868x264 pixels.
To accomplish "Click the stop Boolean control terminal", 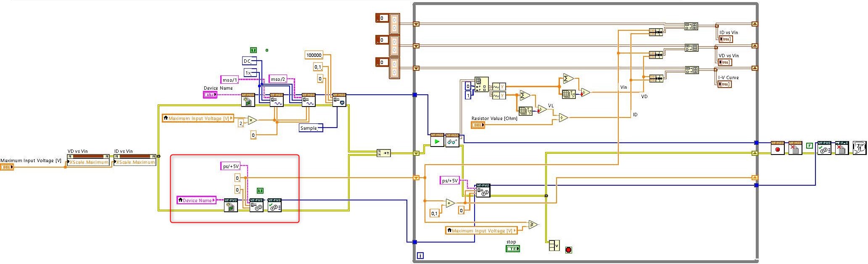I will coord(512,249).
